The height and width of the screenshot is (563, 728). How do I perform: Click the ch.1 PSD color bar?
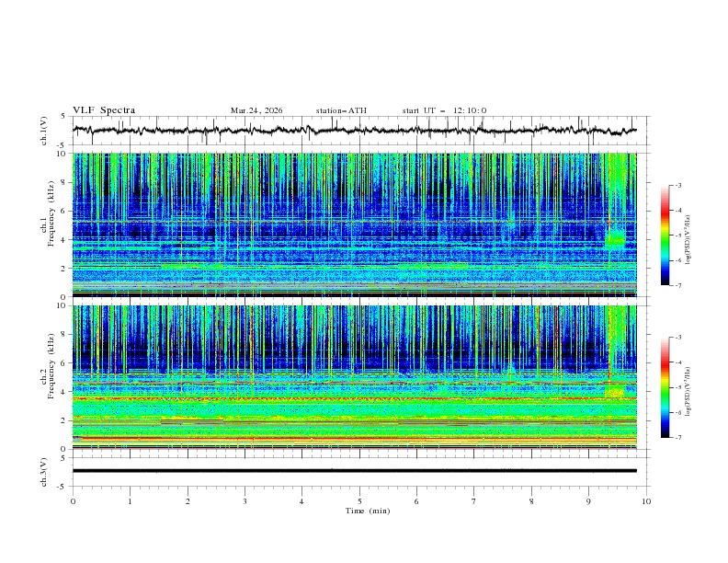coord(665,236)
